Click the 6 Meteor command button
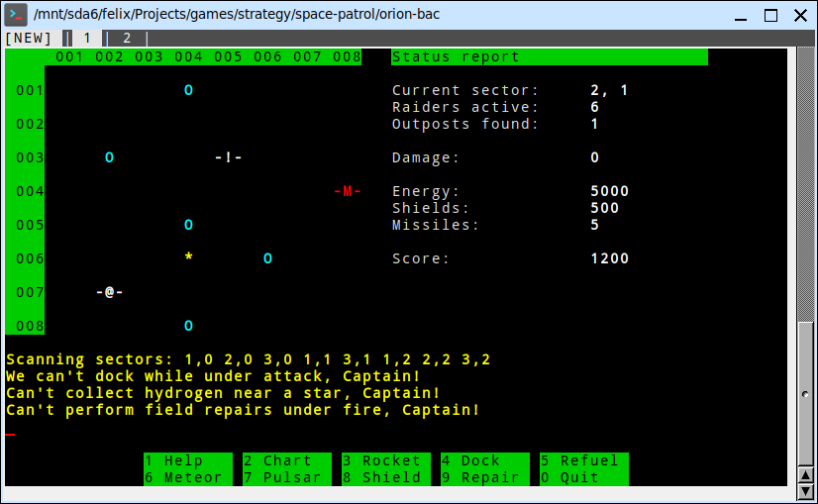Image resolution: width=818 pixels, height=504 pixels. click(x=188, y=477)
